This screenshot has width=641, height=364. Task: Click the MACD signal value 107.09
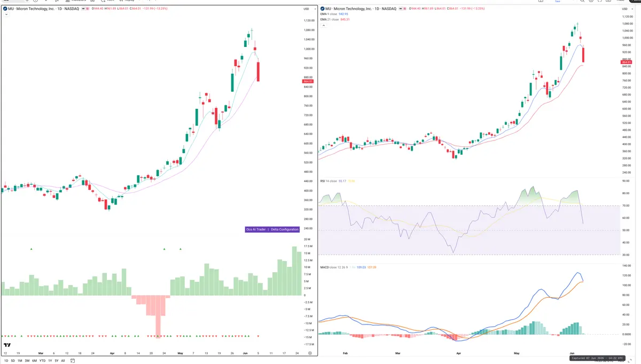pos(372,267)
